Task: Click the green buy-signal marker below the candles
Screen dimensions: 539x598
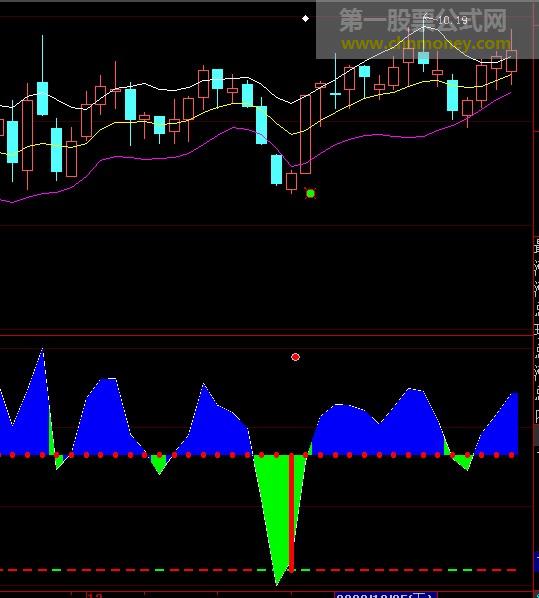Action: 311,194
